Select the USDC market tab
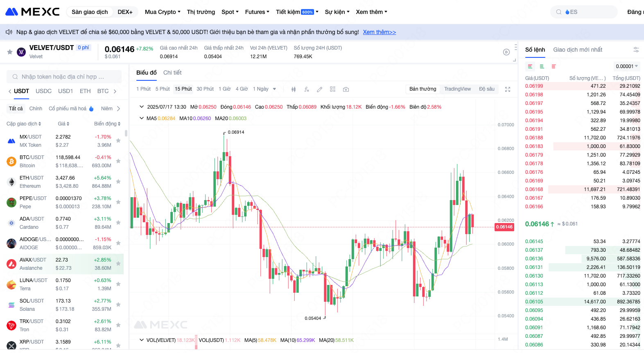Screen dimensions: 644x353 [x=43, y=91]
